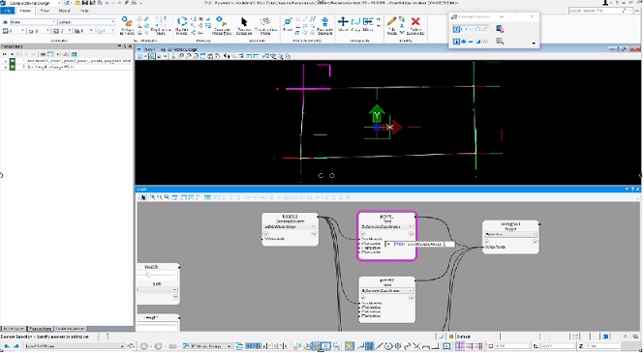Open ByCartesianCoordinates dropdown on highlighted point node
The width and height of the screenshot is (644, 353).
tap(386, 226)
